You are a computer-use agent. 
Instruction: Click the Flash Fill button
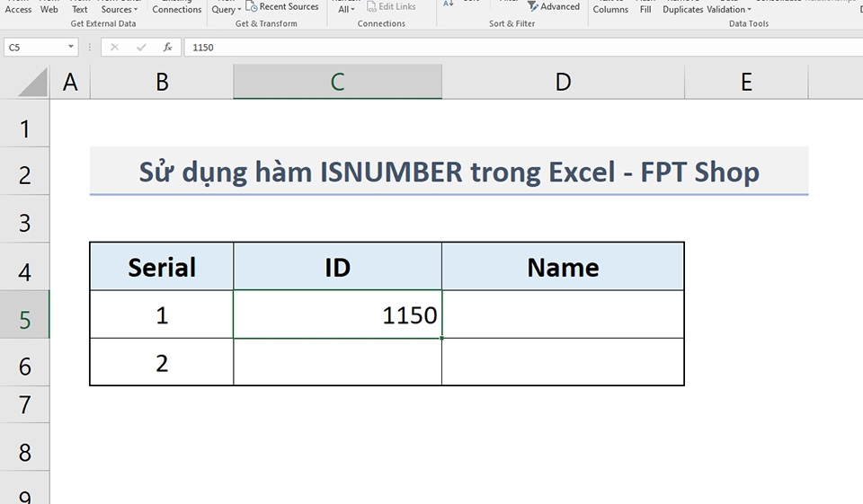(645, 9)
